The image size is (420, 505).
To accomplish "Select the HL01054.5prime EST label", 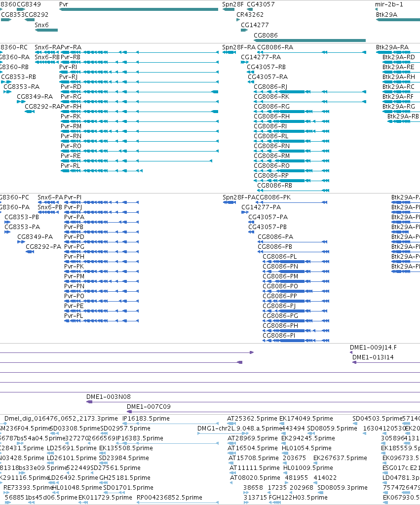I will [x=306, y=448].
